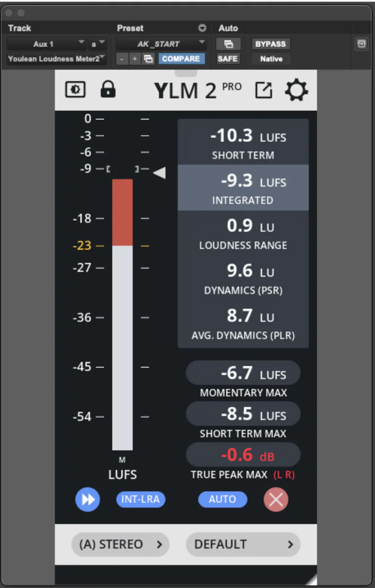Viewport: 375px width, 588px height.
Task: Open the (A) STEREO channel selector
Action: click(120, 544)
